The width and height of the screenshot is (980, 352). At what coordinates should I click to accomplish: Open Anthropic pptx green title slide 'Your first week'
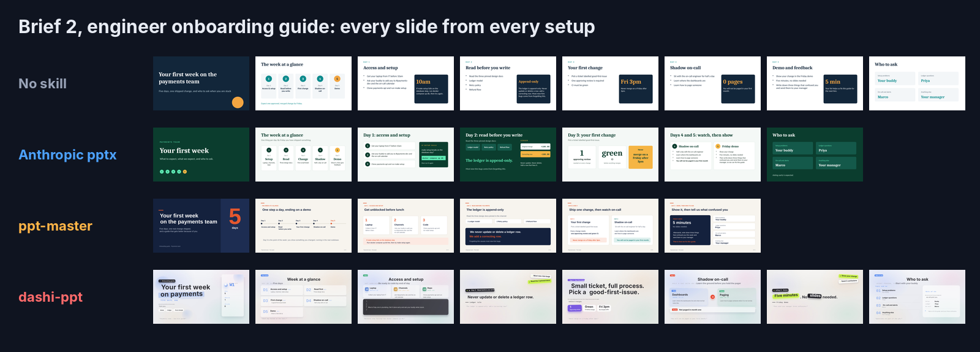201,155
